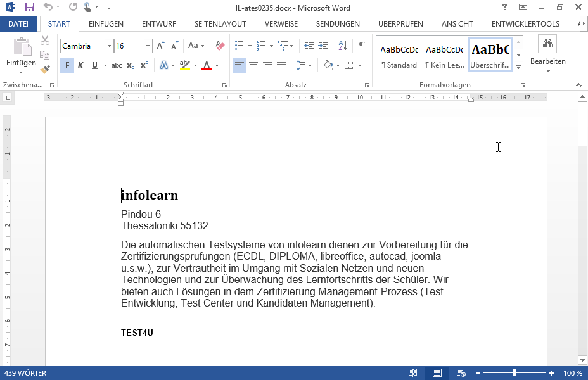Toggle bold formatting F button
The image size is (588, 380).
coord(67,66)
